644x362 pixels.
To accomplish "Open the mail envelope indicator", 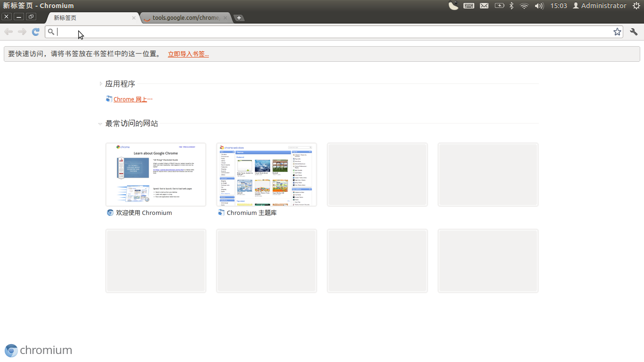I will [484, 6].
